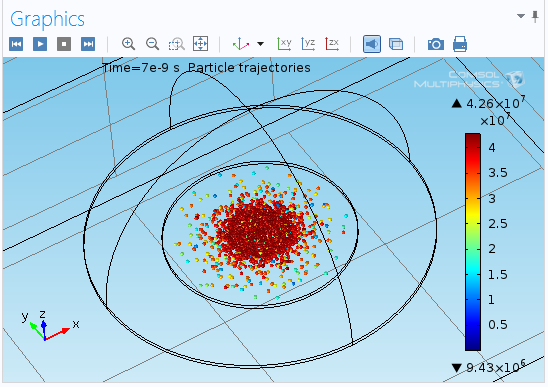Open the default view dropdown arrow
The height and width of the screenshot is (387, 548).
(260, 44)
